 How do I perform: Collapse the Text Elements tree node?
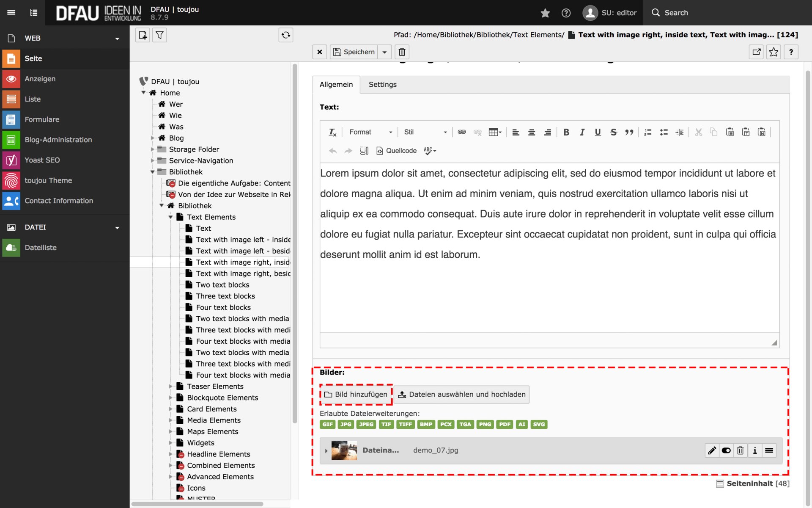(x=171, y=217)
